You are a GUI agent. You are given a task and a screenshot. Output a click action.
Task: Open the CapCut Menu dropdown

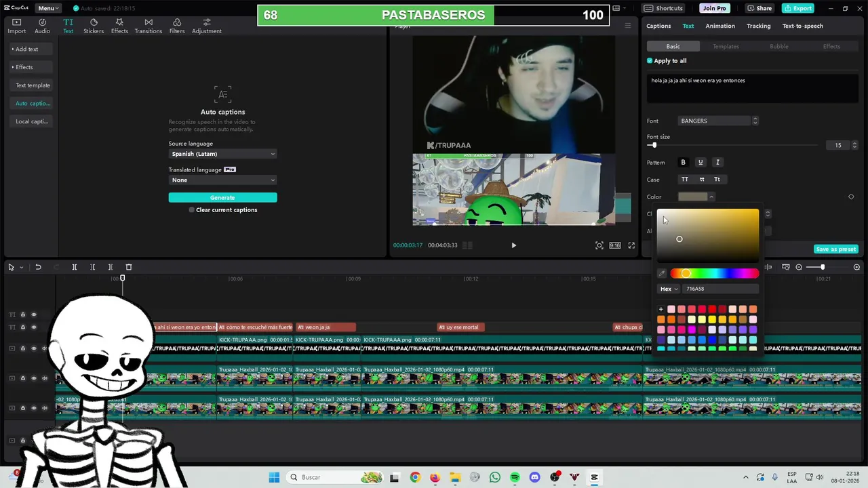click(48, 8)
